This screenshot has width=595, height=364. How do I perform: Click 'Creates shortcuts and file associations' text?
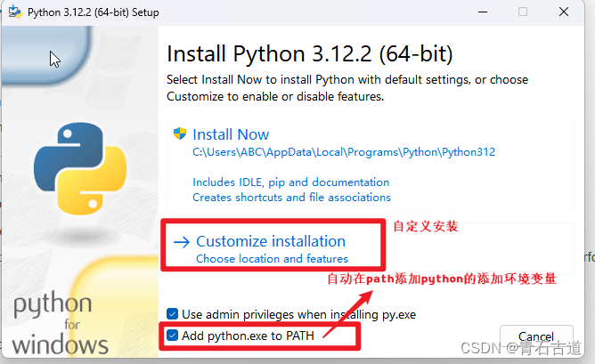tap(291, 198)
